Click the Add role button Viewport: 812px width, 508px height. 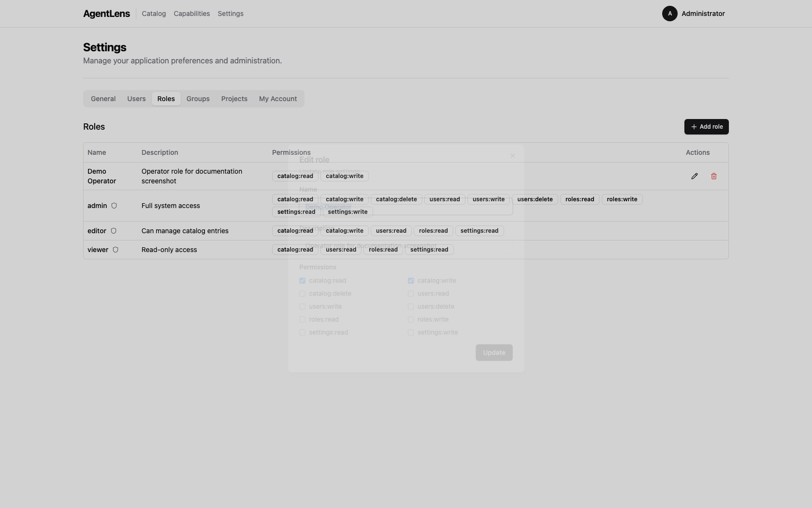(706, 126)
